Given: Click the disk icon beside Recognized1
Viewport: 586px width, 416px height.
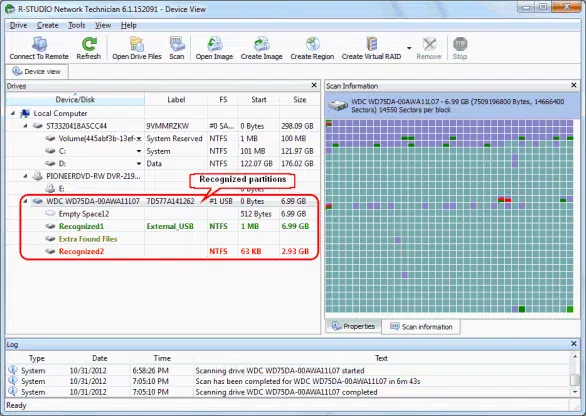Looking at the screenshot, I should (x=50, y=227).
